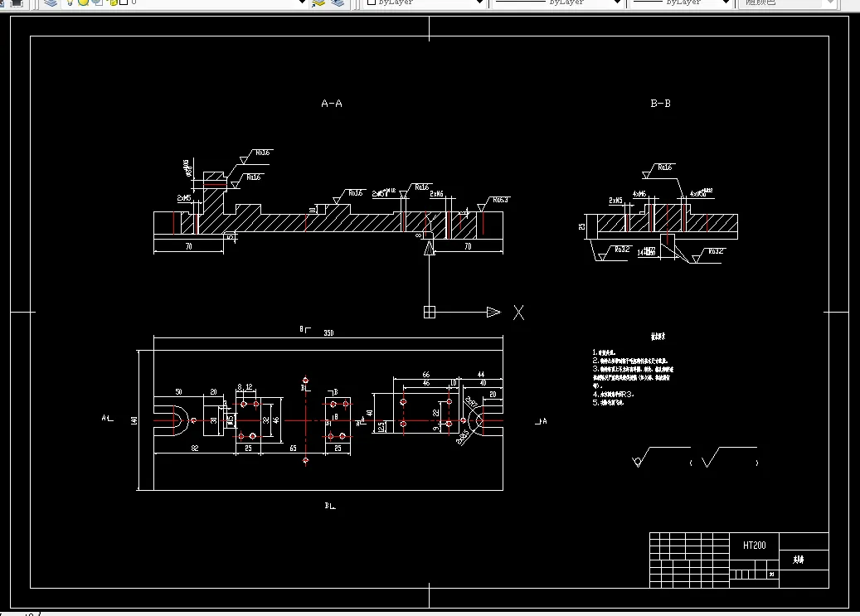Viewport: 860px width, 616px height.
Task: Select the 66 dimension text
Action: point(425,375)
